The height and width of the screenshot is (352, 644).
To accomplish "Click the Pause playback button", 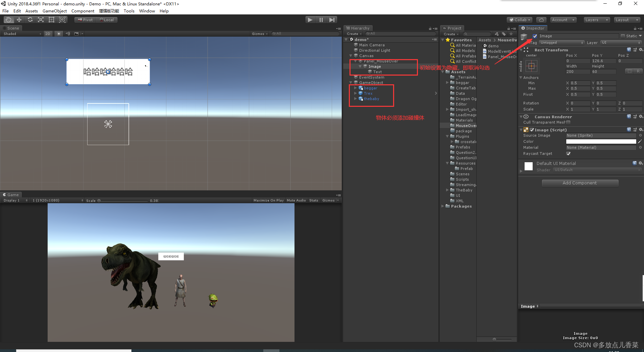I will pos(321,20).
